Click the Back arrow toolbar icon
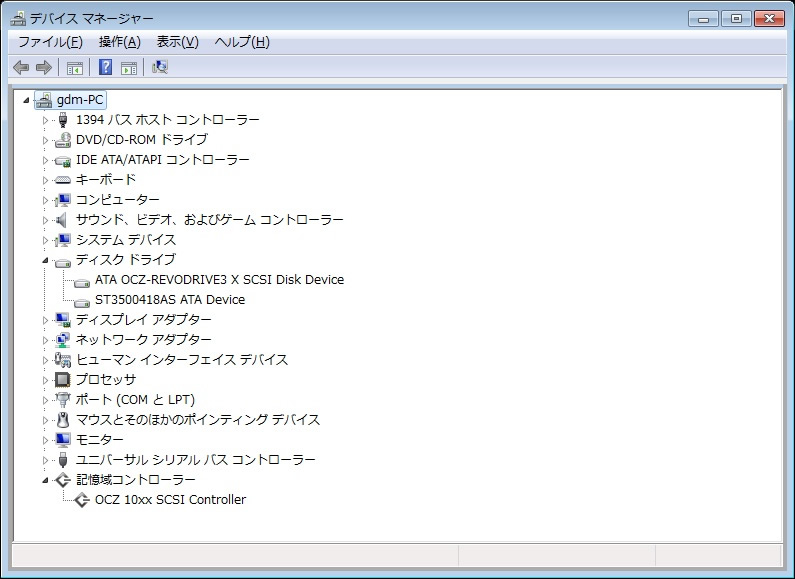Image resolution: width=795 pixels, height=579 pixels. tap(21, 67)
